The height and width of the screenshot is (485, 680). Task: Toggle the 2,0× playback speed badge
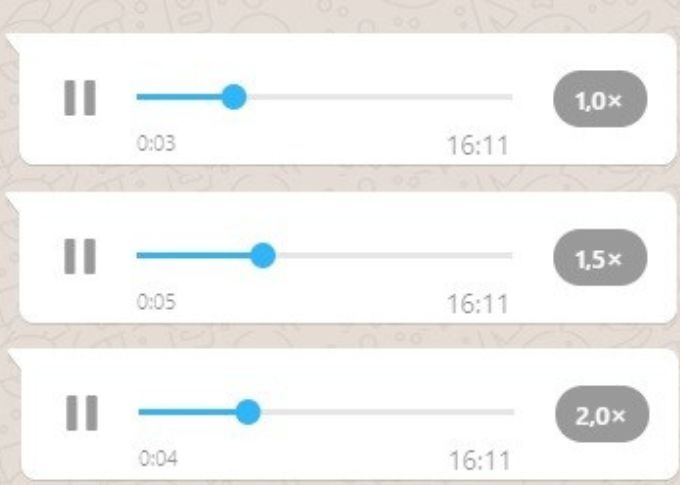click(x=602, y=414)
